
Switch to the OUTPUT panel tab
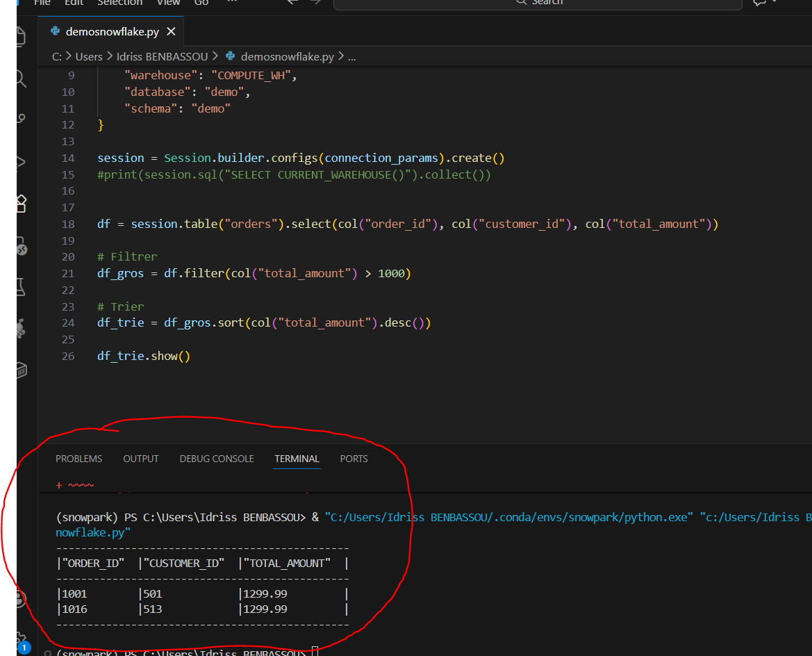click(x=141, y=459)
